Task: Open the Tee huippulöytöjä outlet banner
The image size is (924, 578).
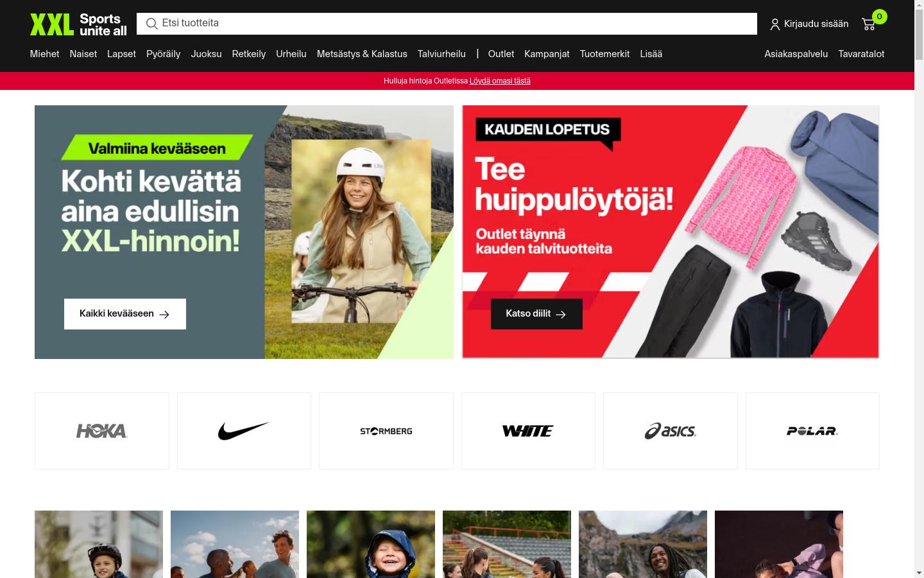Action: [x=671, y=232]
